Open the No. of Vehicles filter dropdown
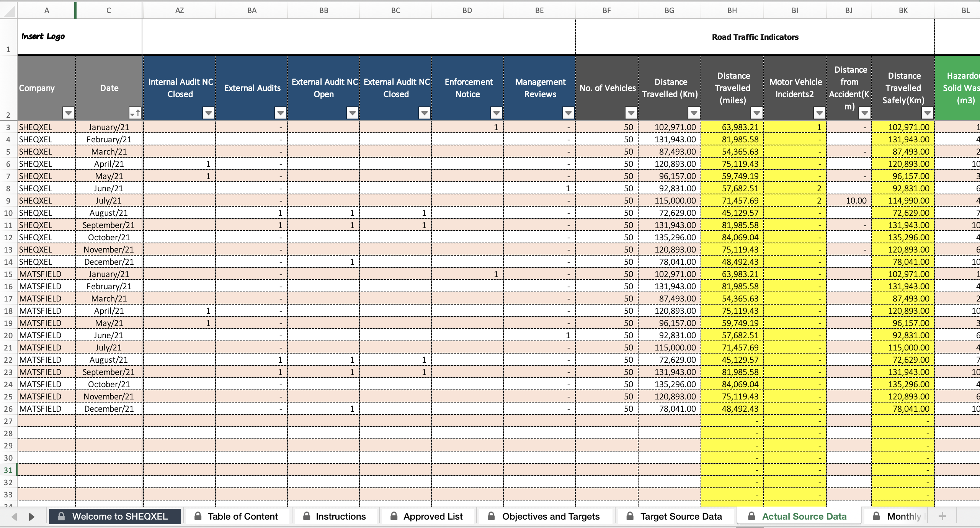 pos(631,113)
